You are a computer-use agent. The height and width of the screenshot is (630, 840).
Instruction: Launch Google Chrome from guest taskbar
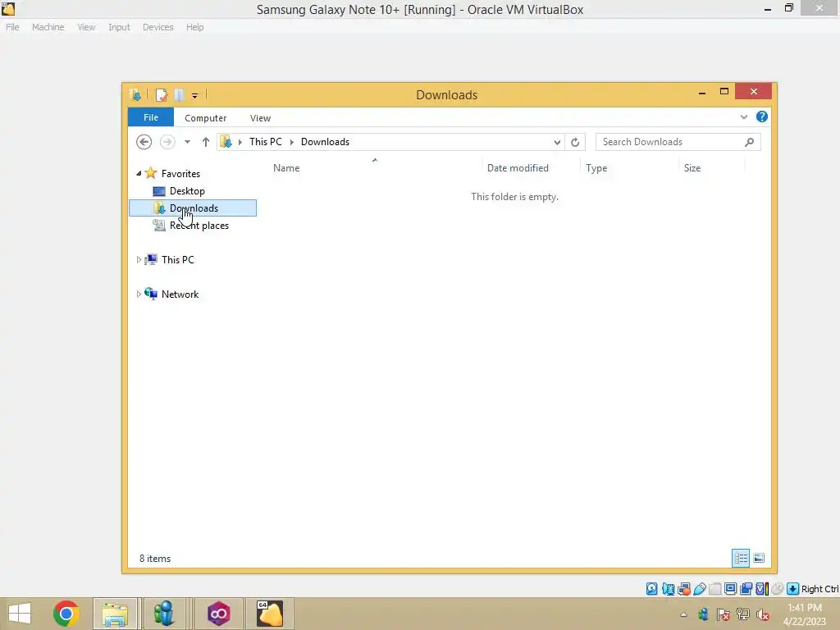[x=66, y=614]
